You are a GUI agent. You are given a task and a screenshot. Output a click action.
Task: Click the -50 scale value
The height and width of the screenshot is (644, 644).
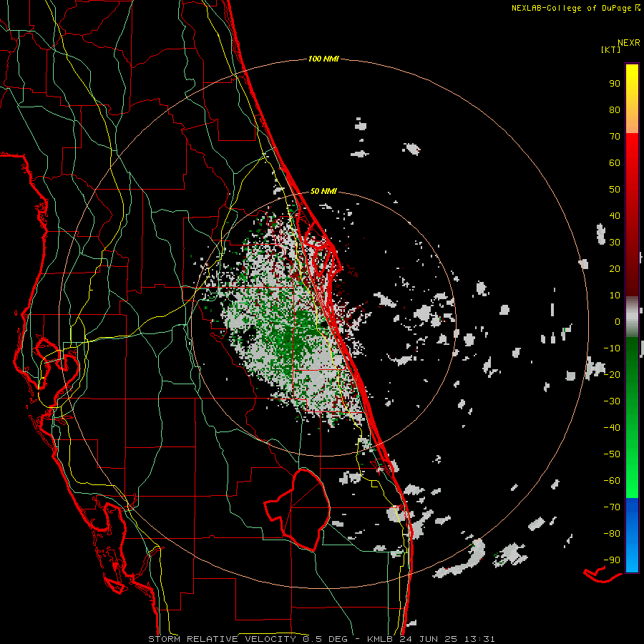click(612, 454)
